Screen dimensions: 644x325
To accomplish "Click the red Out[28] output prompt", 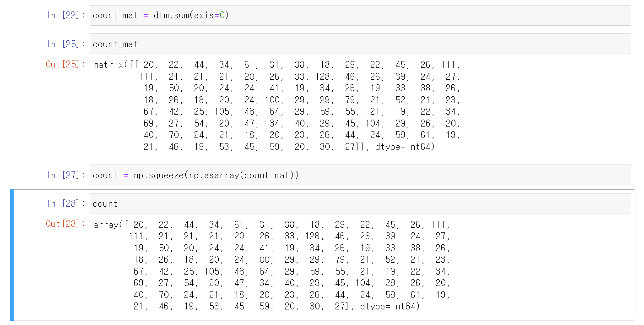I will point(65,224).
